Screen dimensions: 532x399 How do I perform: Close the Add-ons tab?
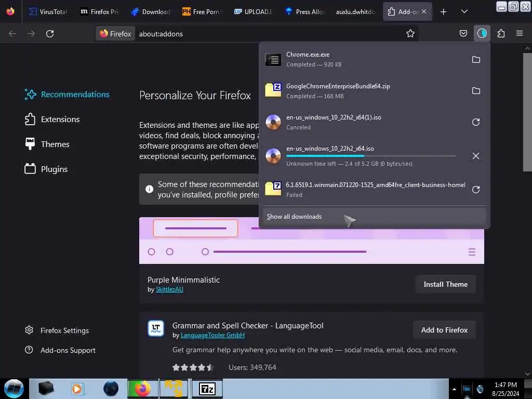coord(424,11)
